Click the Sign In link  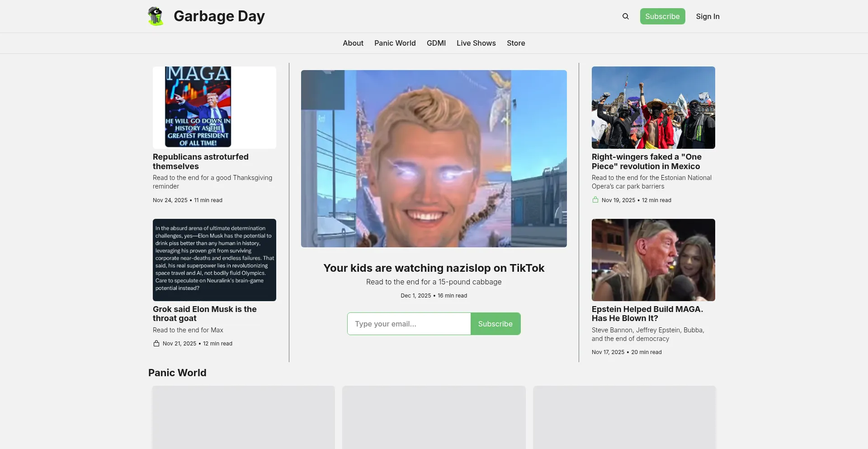pyautogui.click(x=708, y=16)
